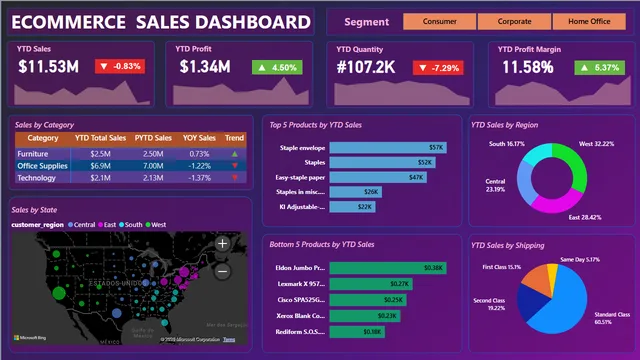This screenshot has width=640, height=360.
Task: Click the West legend dot in Sales by State
Action: (148, 224)
